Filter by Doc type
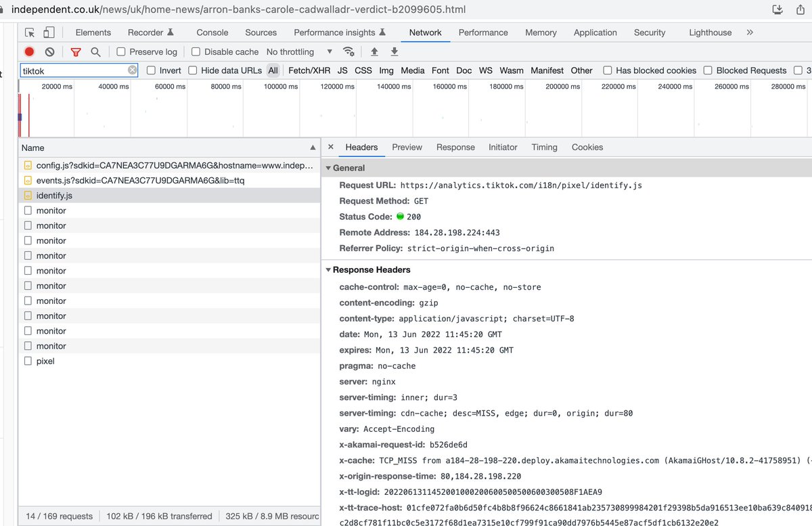Screen dimensions: 812x526 click(464, 70)
